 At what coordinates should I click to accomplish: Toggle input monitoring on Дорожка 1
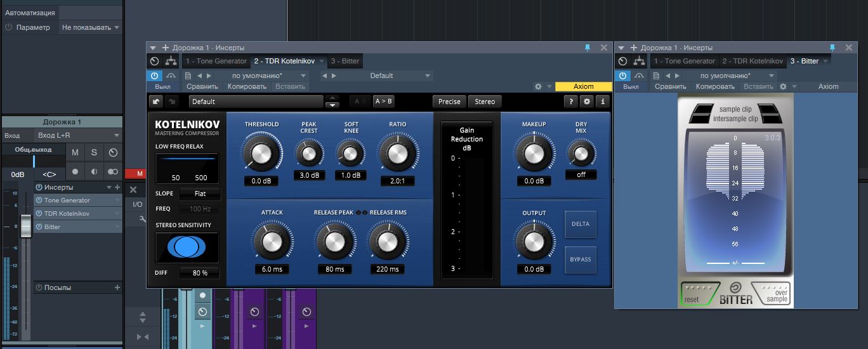(x=94, y=171)
